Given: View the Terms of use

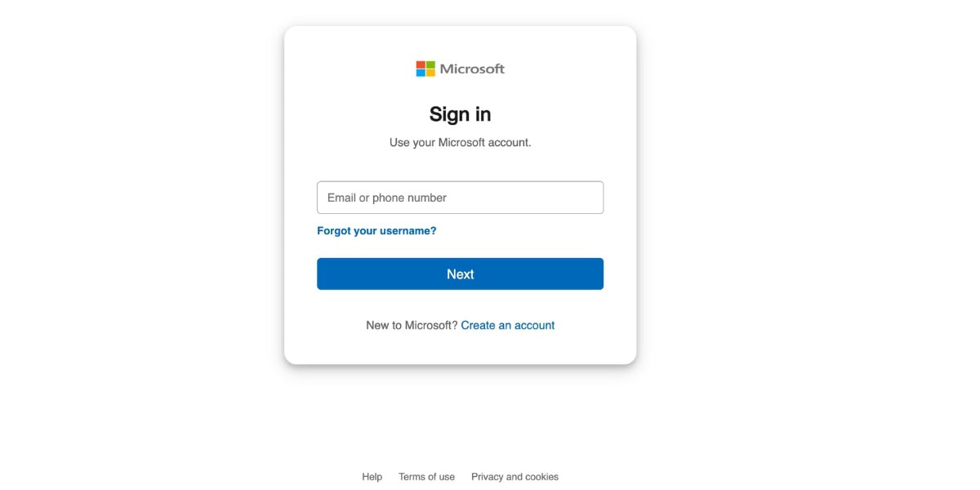Looking at the screenshot, I should [427, 476].
